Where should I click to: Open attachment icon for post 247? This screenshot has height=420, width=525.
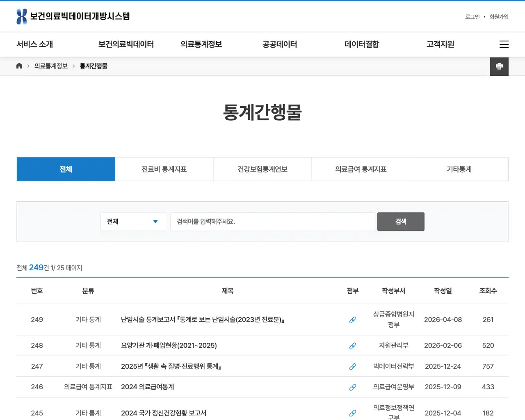(x=353, y=367)
